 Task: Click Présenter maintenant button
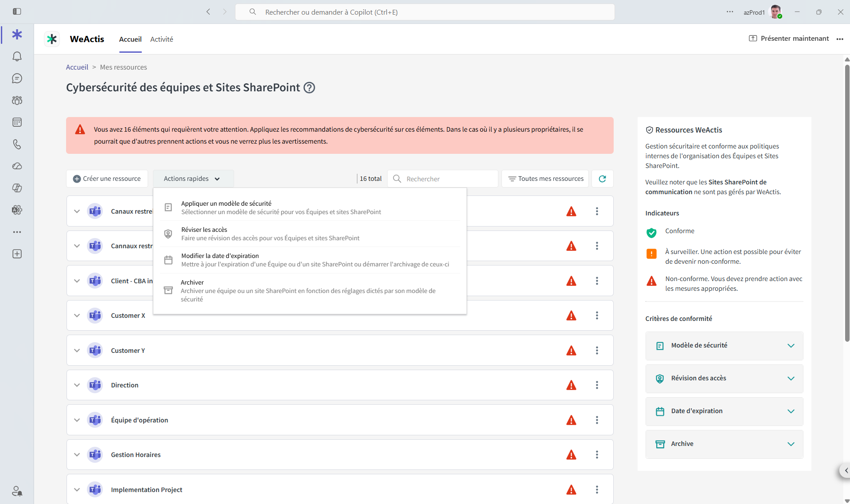pyautogui.click(x=789, y=39)
